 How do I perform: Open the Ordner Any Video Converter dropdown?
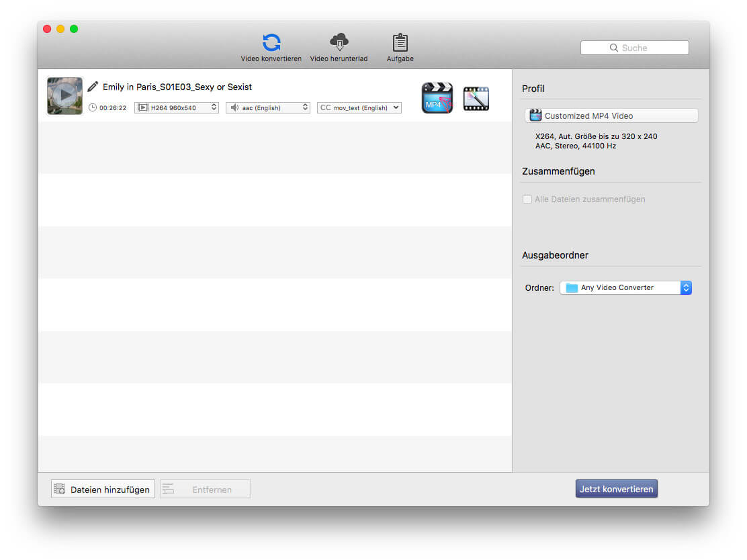pos(625,287)
